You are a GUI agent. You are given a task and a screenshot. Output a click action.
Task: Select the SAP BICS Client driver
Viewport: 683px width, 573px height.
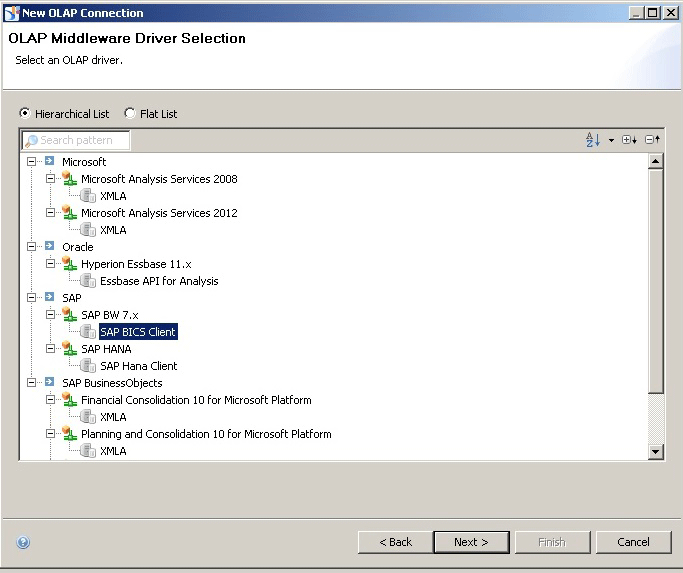pos(138,332)
